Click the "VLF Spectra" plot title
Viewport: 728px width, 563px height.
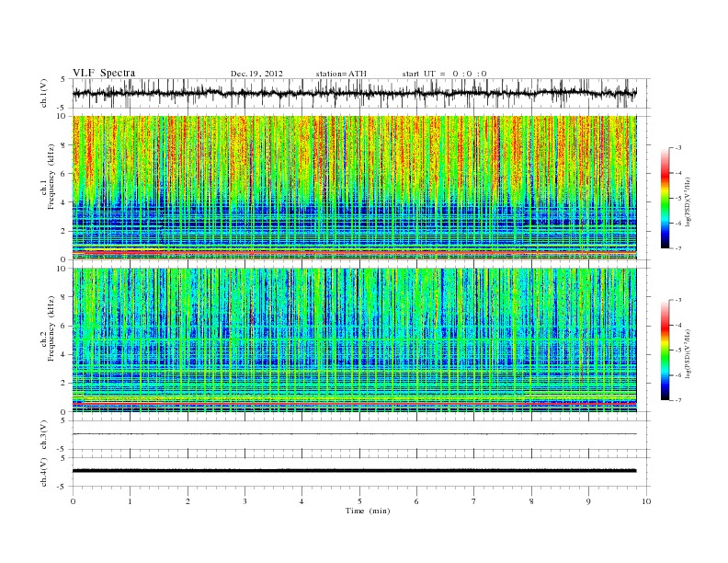point(104,73)
